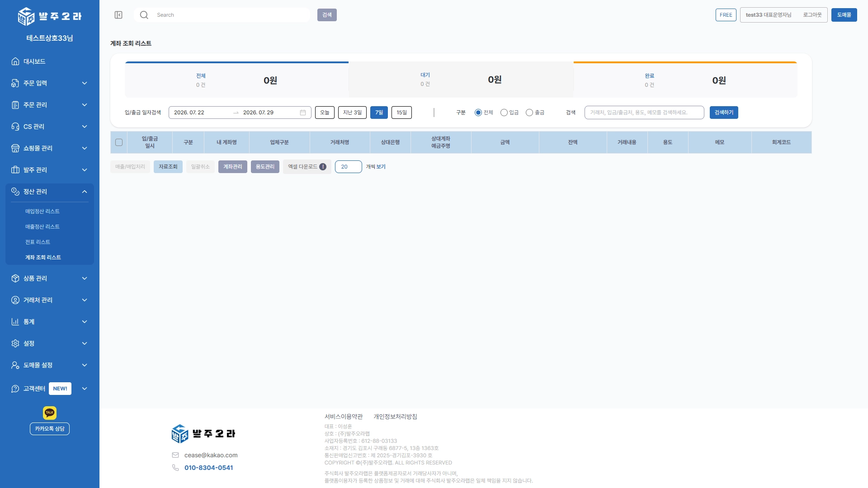The height and width of the screenshot is (488, 868).
Task: Click the 고객센터 chat bubble icon
Action: [15, 389]
